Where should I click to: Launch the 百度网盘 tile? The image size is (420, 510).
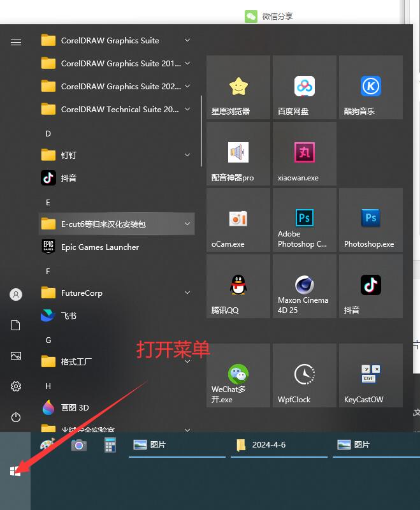click(305, 87)
